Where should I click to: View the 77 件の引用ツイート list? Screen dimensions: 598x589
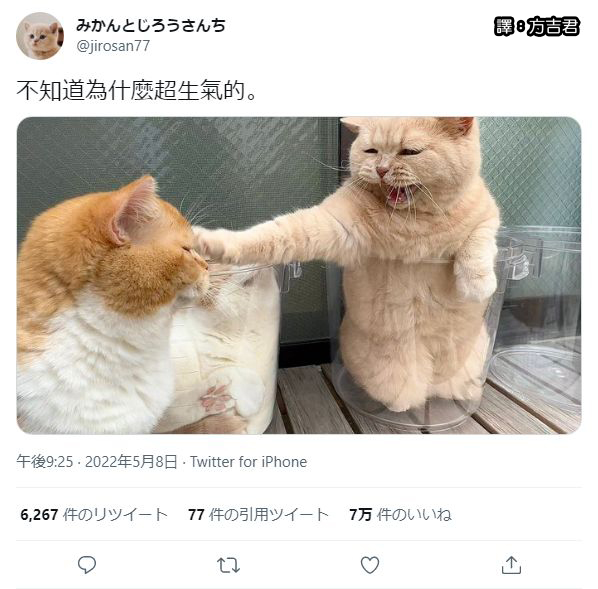pyautogui.click(x=258, y=515)
